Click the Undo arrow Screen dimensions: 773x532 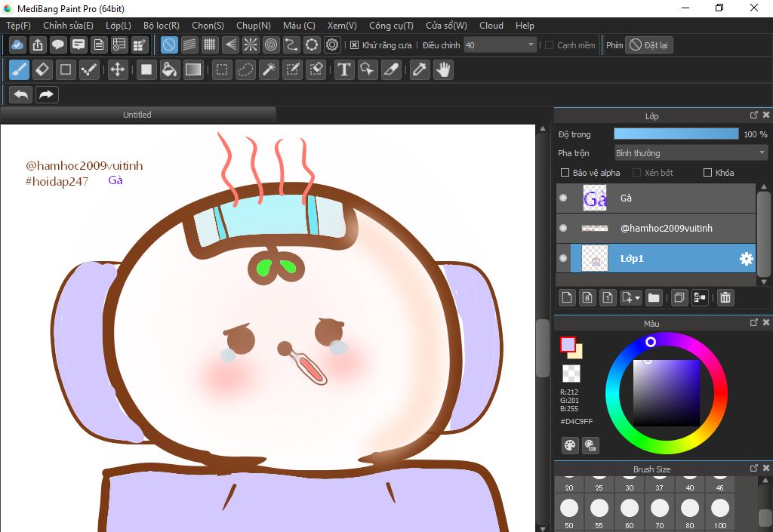click(x=20, y=94)
